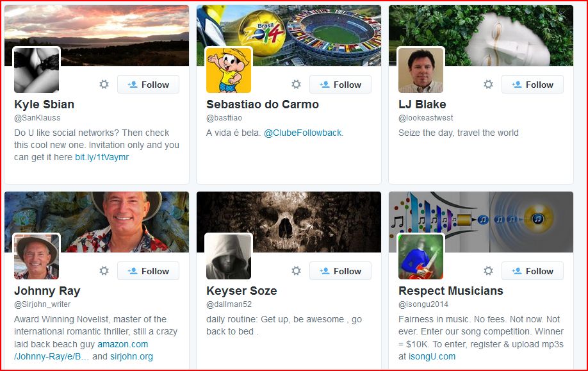Click the @ClubeFollowback mention link

(302, 133)
